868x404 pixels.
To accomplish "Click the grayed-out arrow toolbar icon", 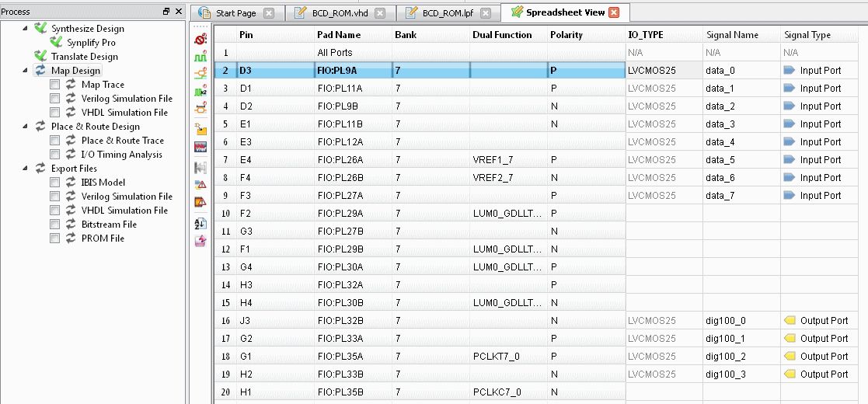I will [200, 168].
